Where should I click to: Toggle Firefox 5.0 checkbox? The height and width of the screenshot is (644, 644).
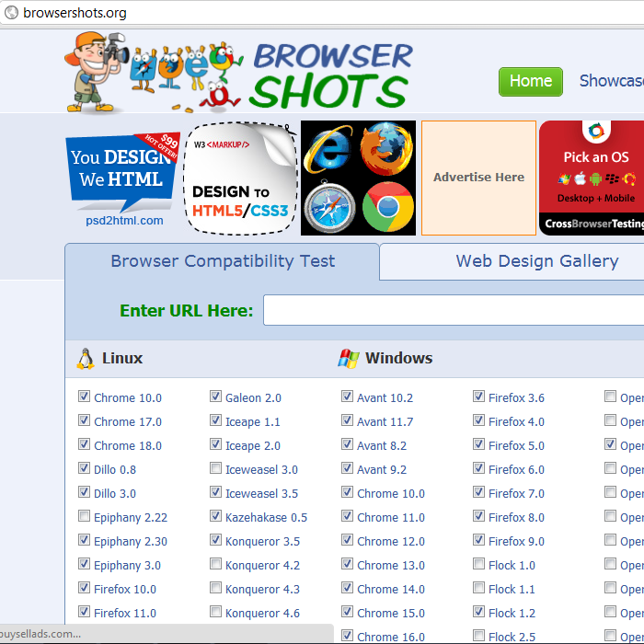[x=478, y=444]
